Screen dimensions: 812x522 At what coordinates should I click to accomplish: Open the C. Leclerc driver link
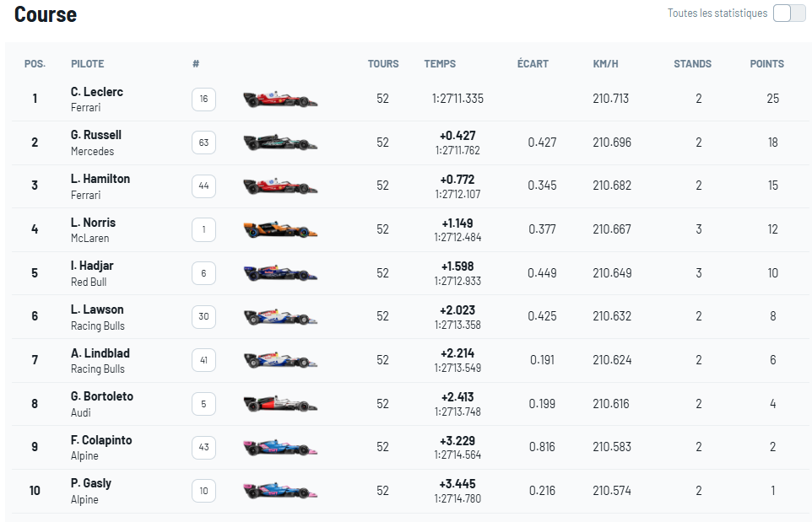97,92
